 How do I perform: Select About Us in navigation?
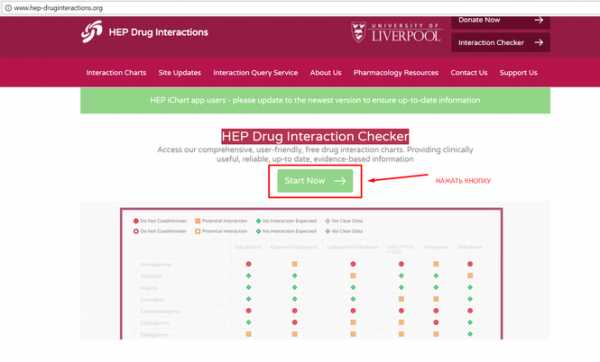coord(326,73)
